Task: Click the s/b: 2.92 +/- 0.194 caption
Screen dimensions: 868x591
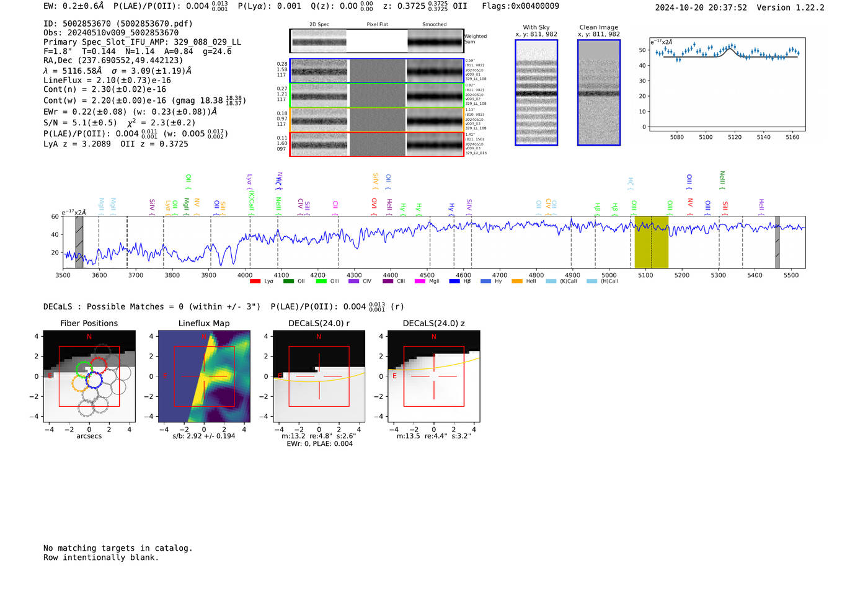Action: point(204,436)
